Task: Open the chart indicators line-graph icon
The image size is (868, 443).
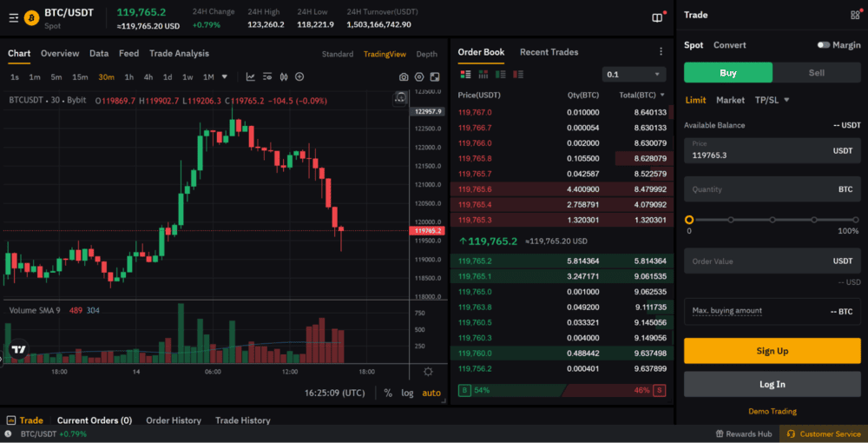Action: click(x=251, y=77)
